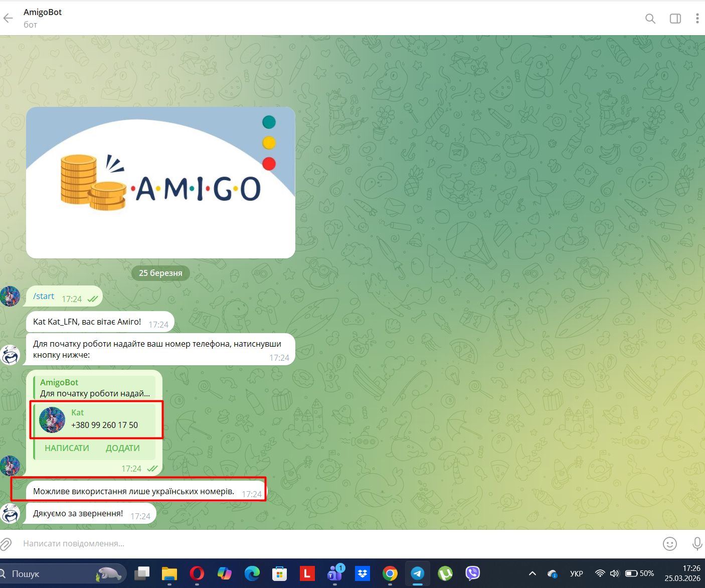
Task: Click the user avatar beside the /start message
Action: click(10, 297)
